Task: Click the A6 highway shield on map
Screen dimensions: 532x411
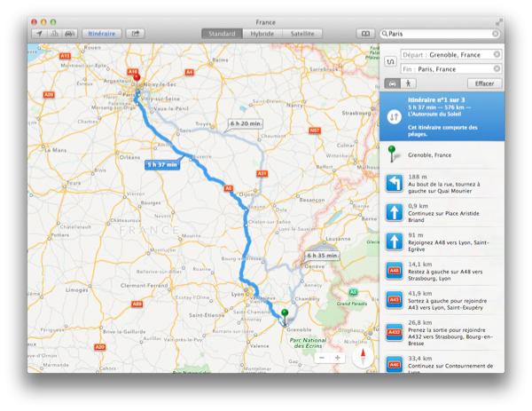Action: click(x=229, y=188)
